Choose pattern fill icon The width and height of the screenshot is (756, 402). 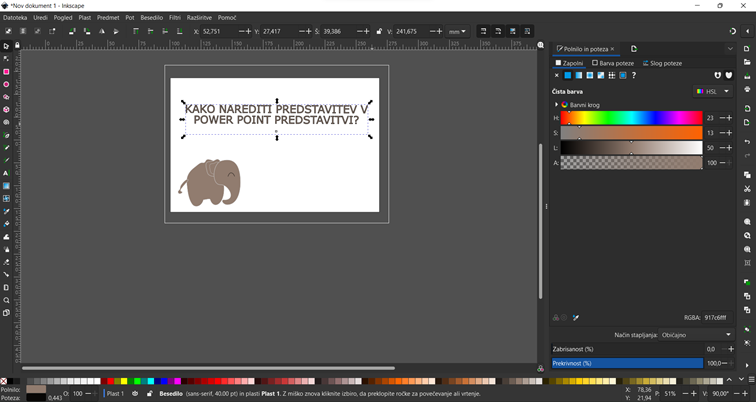612,75
